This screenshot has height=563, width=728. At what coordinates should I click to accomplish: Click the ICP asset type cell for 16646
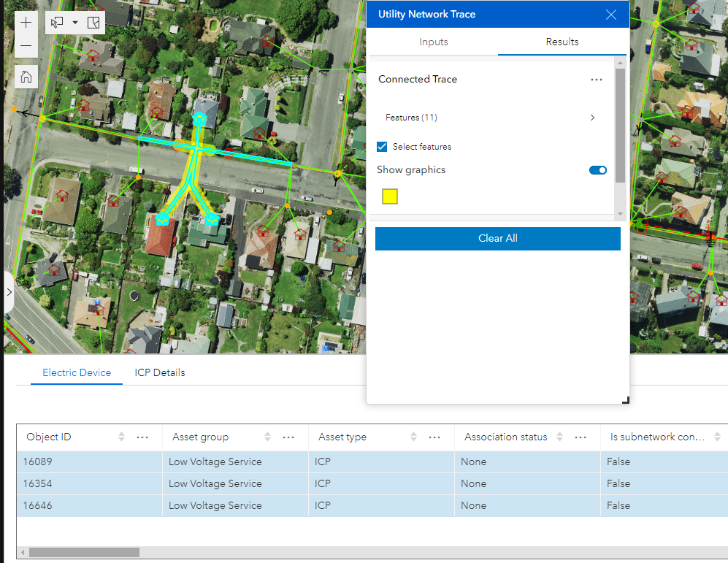(x=381, y=505)
